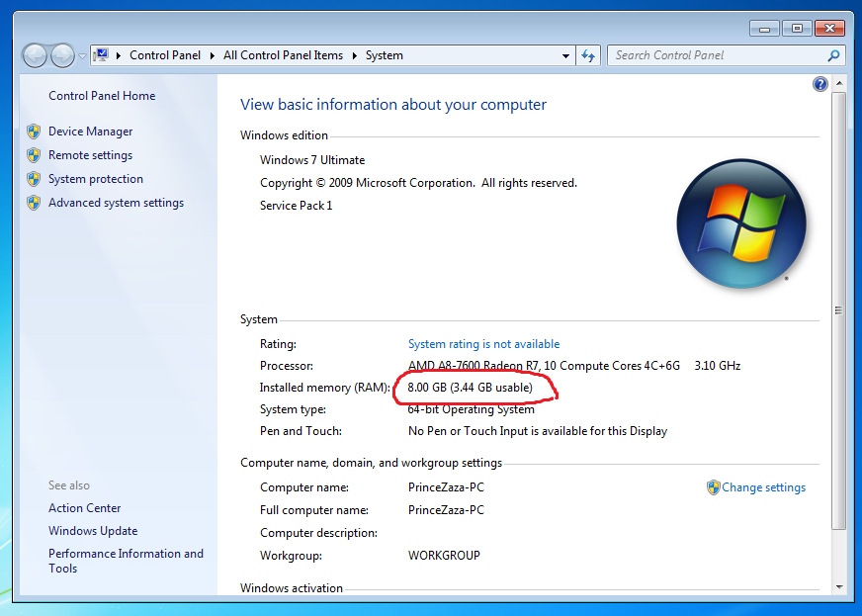Click the AMD A8-7600 processor text
The image size is (862, 616).
click(545, 366)
